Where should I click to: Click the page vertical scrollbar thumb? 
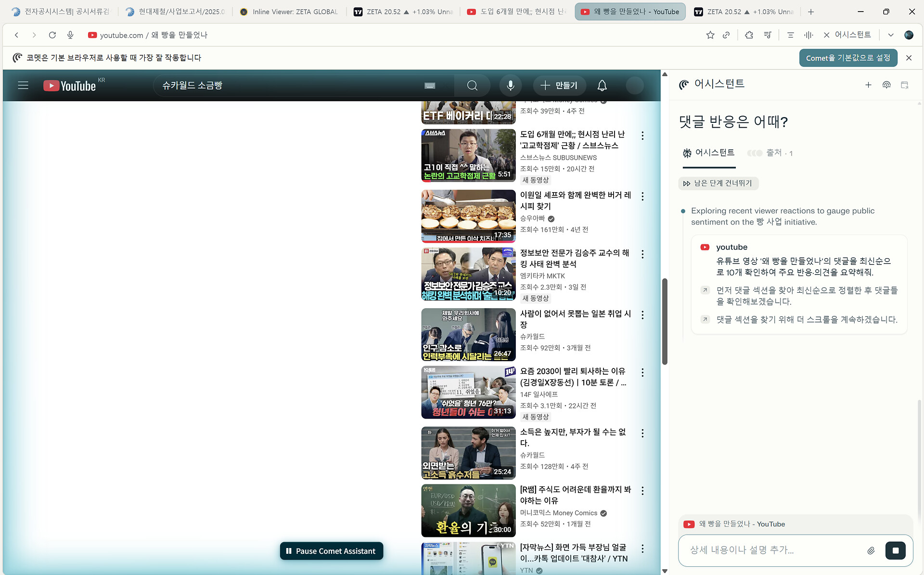(x=665, y=321)
